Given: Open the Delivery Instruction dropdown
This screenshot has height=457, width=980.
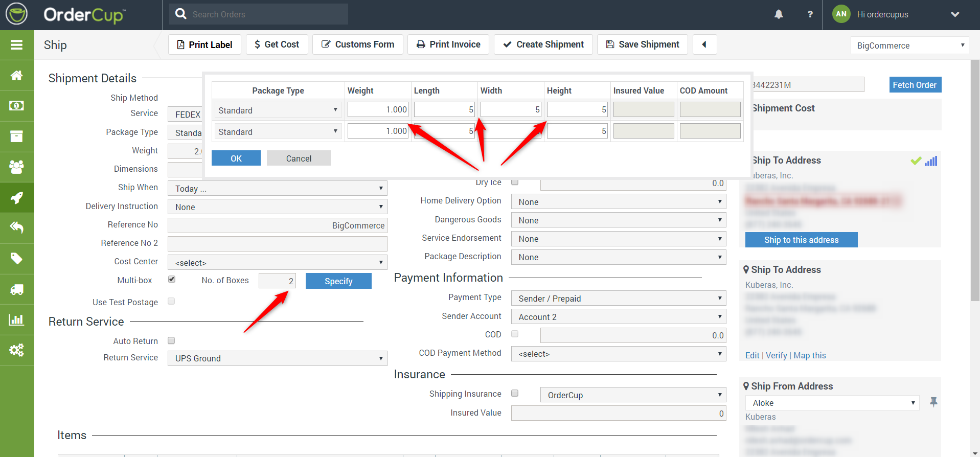Looking at the screenshot, I should [x=278, y=207].
